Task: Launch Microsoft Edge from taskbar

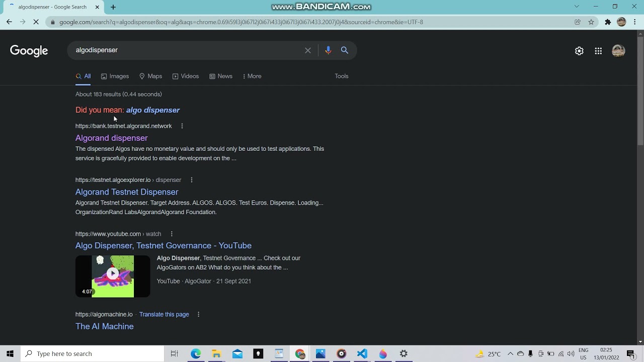Action: 196,353
